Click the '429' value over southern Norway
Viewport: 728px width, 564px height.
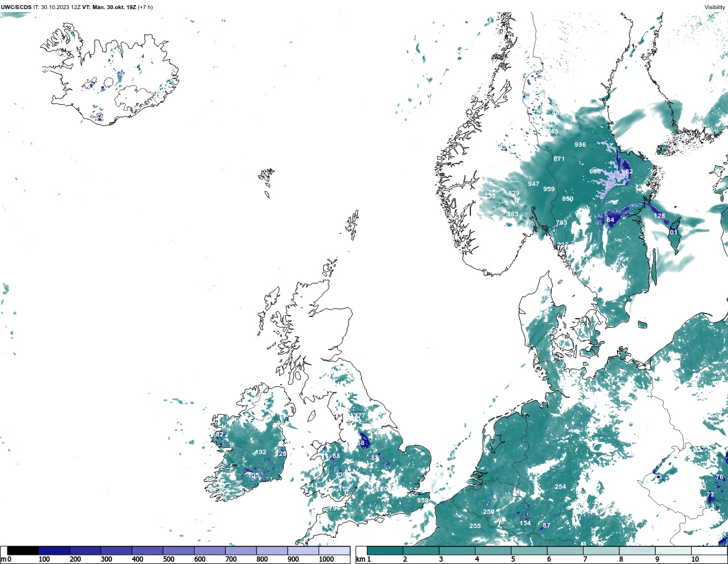[514, 193]
